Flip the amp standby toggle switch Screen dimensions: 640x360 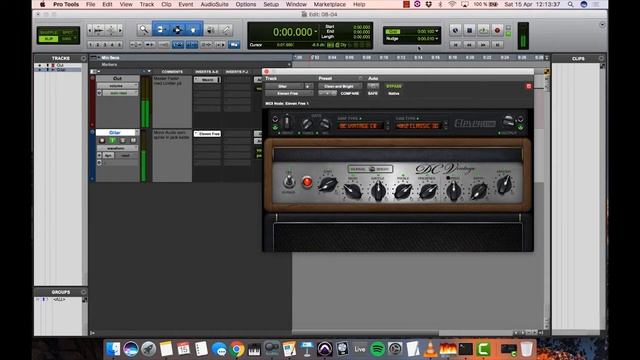click(289, 181)
